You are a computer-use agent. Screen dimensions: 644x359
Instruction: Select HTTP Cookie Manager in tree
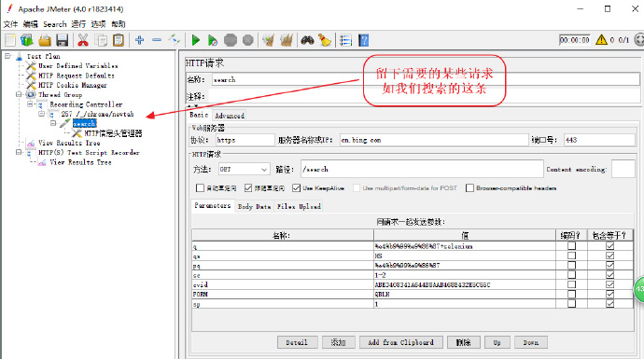point(73,85)
